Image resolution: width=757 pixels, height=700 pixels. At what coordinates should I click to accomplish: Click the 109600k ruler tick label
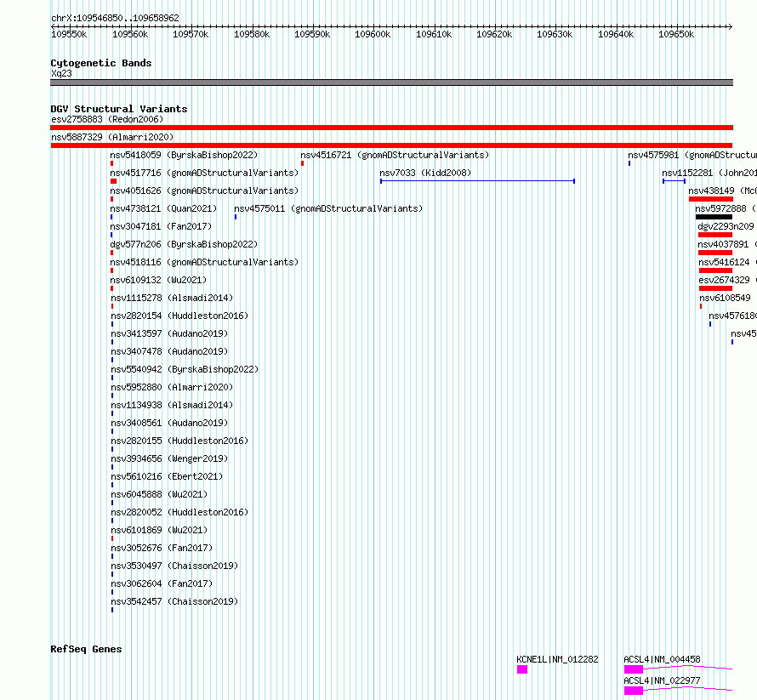[373, 34]
